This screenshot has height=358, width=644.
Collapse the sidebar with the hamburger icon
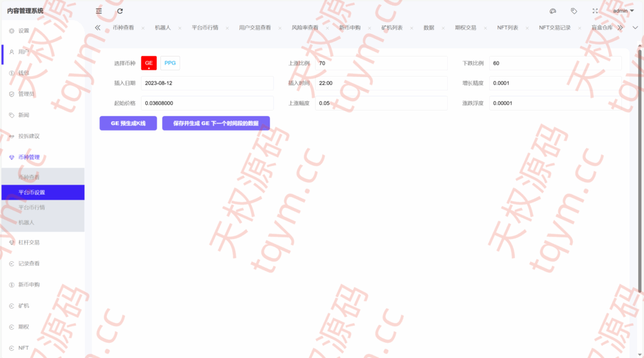[x=99, y=11]
